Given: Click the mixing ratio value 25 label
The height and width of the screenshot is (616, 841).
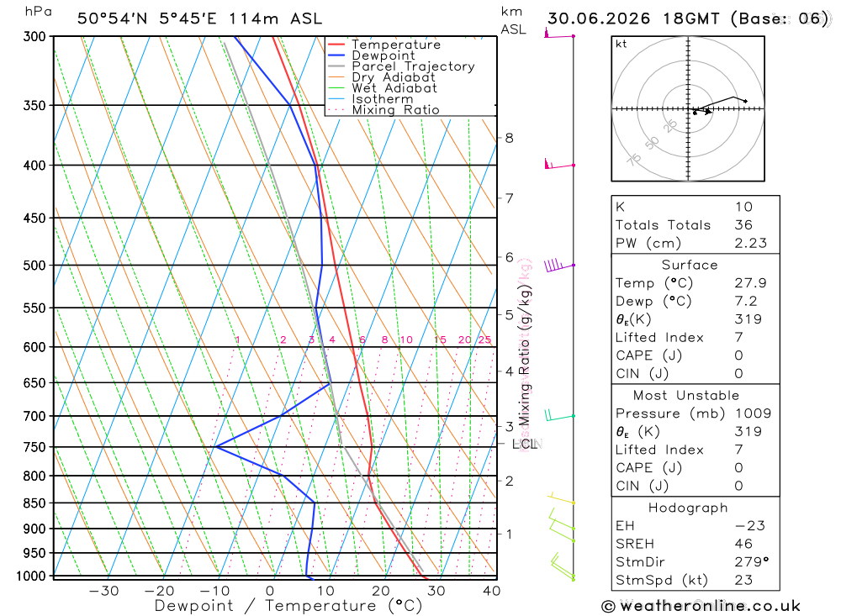Looking at the screenshot, I should [x=485, y=340].
